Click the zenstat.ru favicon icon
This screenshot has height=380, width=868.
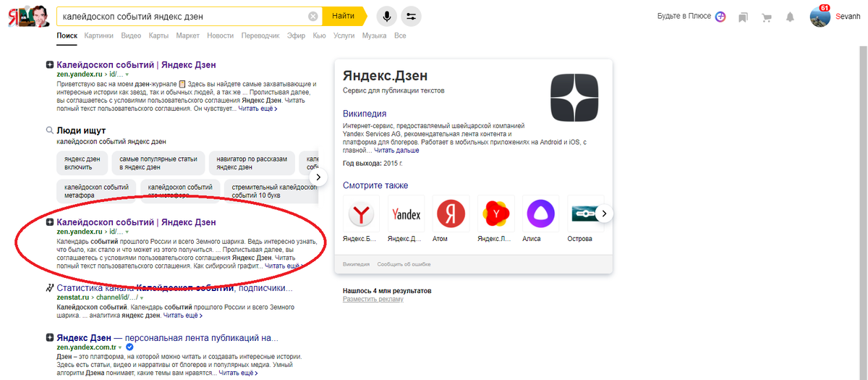(49, 288)
